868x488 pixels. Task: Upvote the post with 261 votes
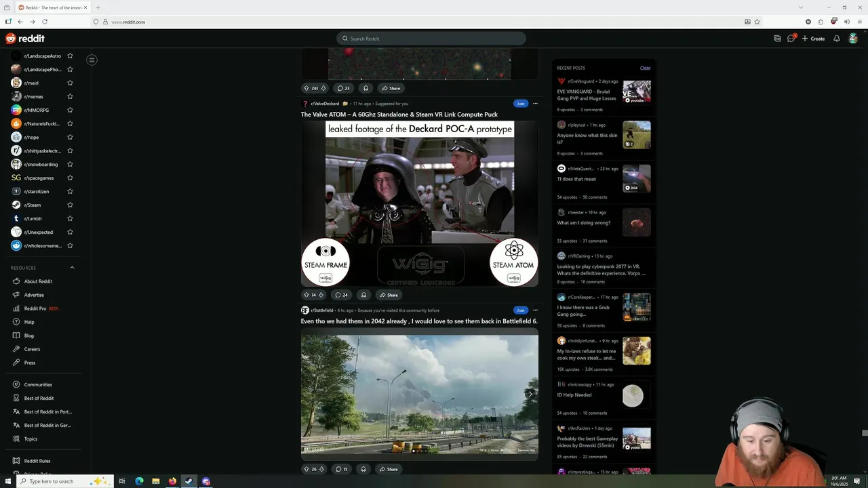(306, 88)
